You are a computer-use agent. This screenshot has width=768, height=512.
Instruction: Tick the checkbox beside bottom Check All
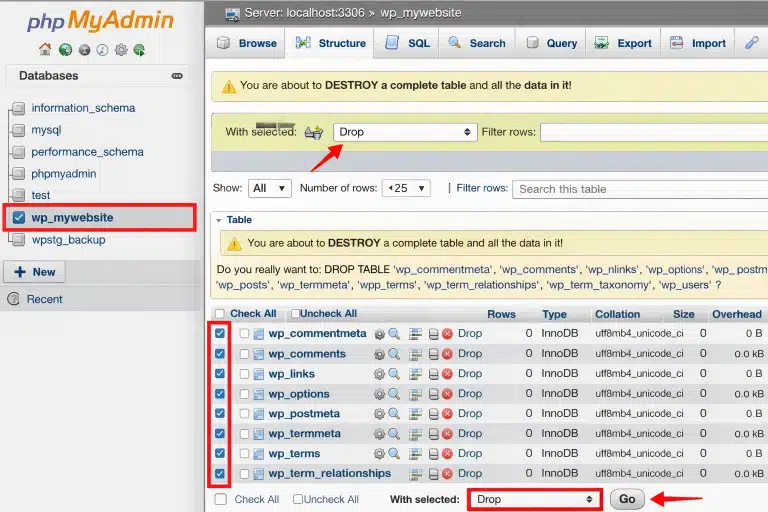click(x=221, y=499)
